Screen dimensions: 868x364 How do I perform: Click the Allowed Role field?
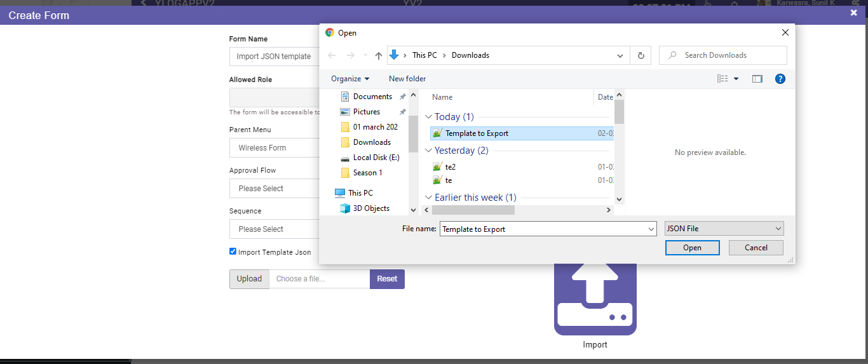tap(274, 97)
